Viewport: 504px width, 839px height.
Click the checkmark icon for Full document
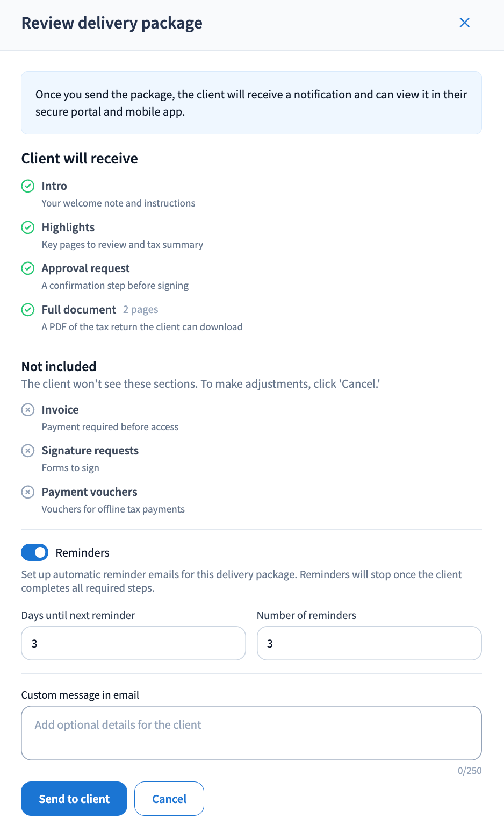(28, 310)
